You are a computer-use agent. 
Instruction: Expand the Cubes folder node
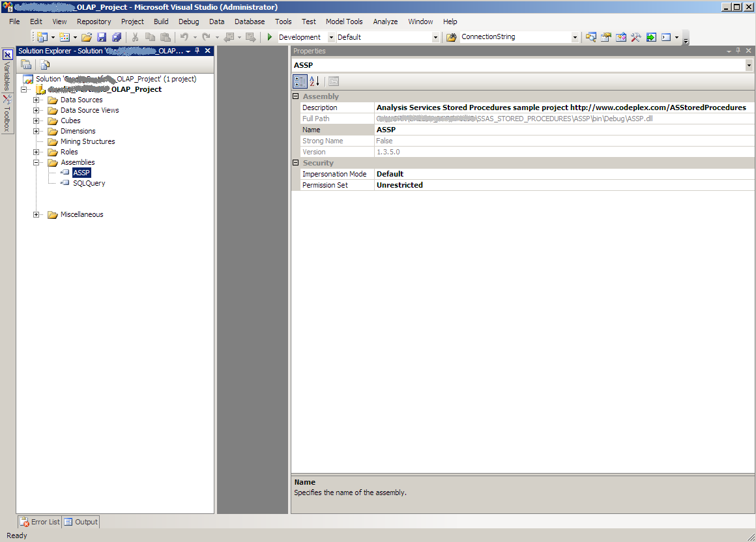[x=36, y=121]
